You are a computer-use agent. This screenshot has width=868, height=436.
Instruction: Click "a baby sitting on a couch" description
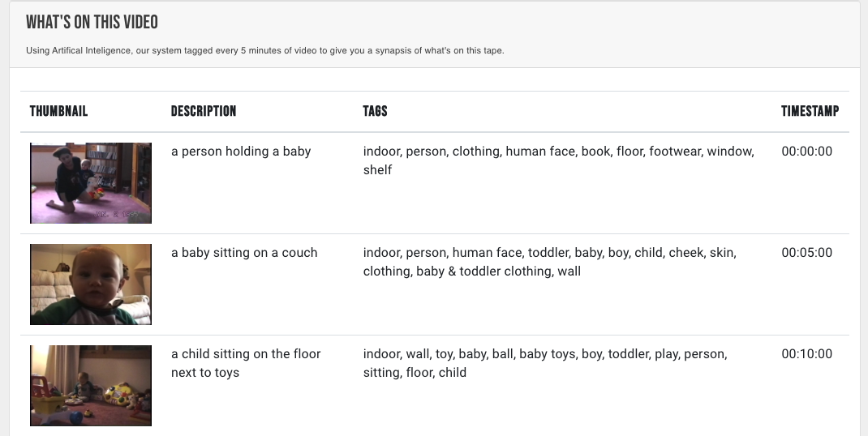pyautogui.click(x=244, y=253)
